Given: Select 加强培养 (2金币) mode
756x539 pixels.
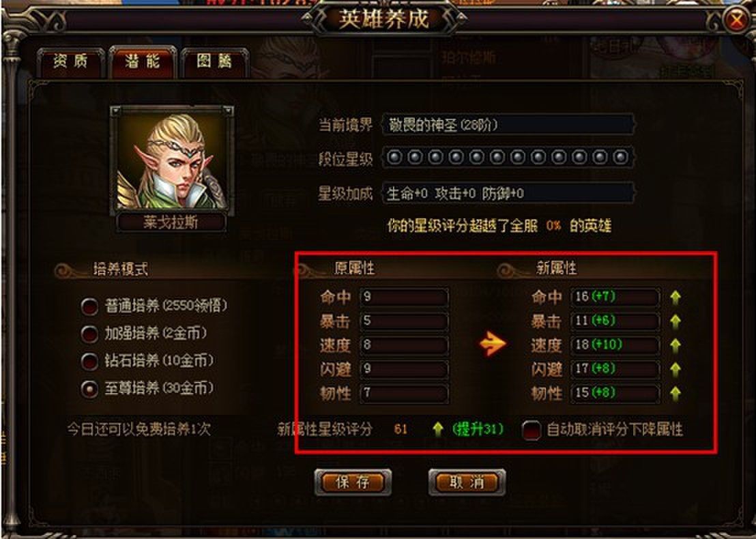Looking at the screenshot, I should [89, 334].
